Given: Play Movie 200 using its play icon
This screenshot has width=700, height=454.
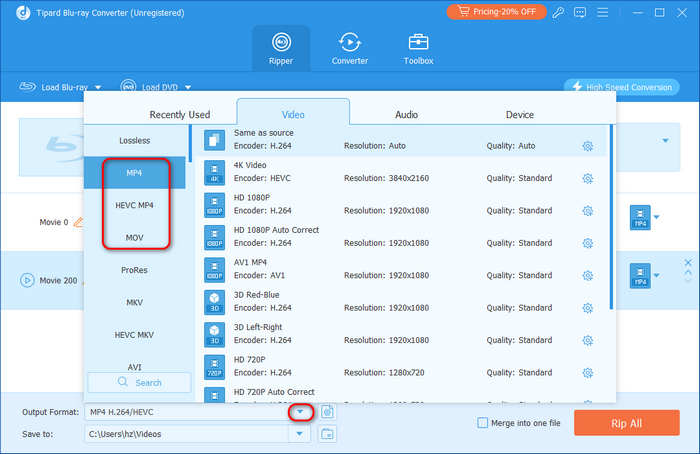Looking at the screenshot, I should tap(27, 280).
